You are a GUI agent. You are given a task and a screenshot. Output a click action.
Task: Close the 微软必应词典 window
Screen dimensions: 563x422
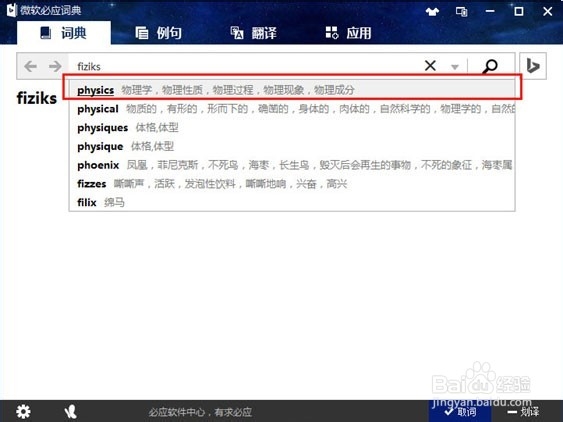[548, 11]
